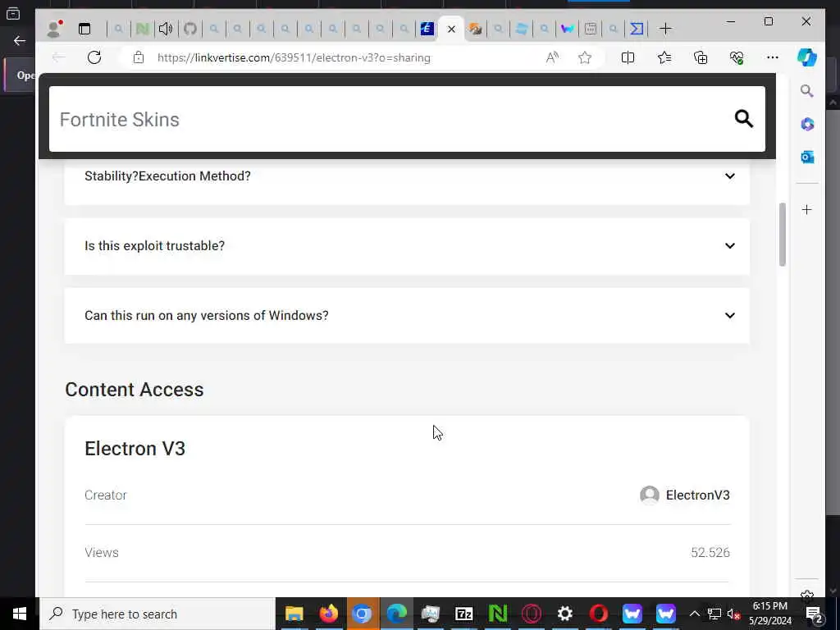
Task: Open the muted volume tray icon
Action: [x=734, y=614]
